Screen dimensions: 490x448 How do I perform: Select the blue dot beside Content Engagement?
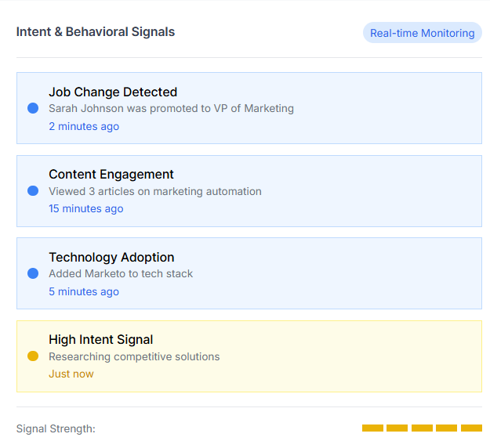click(33, 191)
